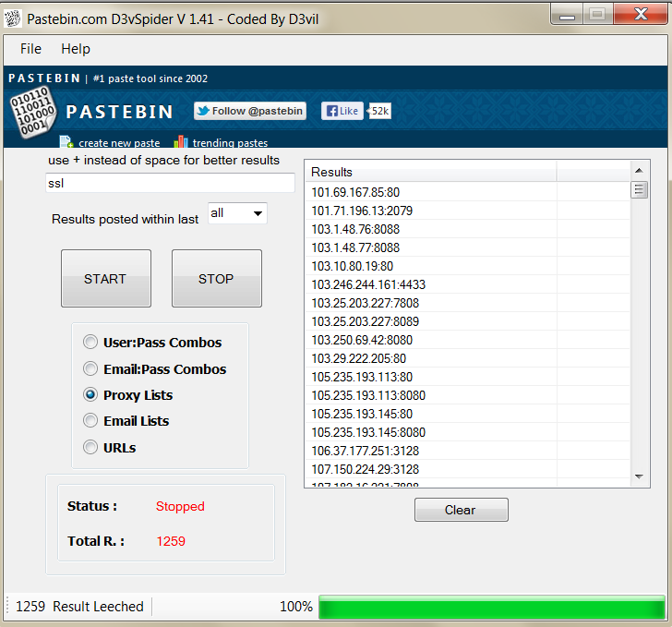Click the PASTEBIN header title text
Screen dimensions: 672x627
[x=120, y=112]
